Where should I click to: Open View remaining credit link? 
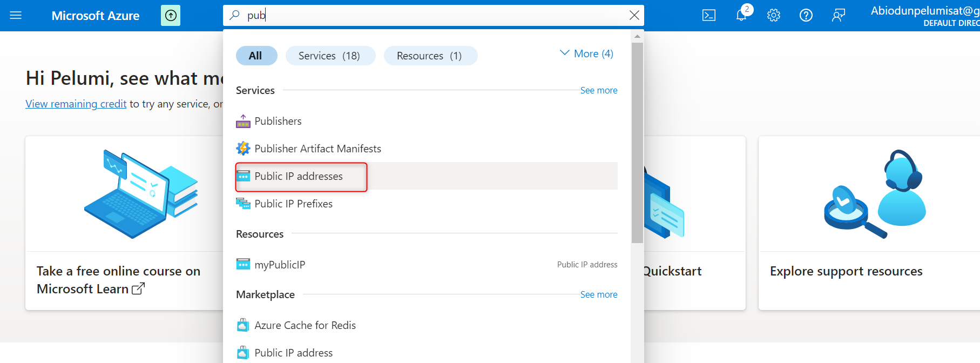[76, 104]
